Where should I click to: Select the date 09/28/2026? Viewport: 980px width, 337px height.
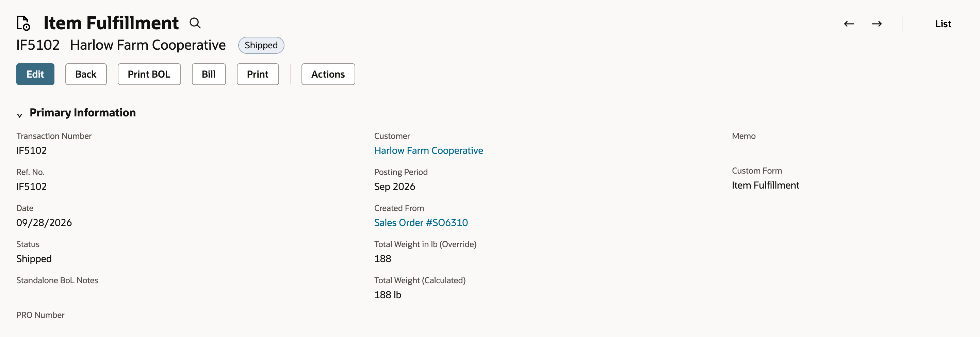44,223
